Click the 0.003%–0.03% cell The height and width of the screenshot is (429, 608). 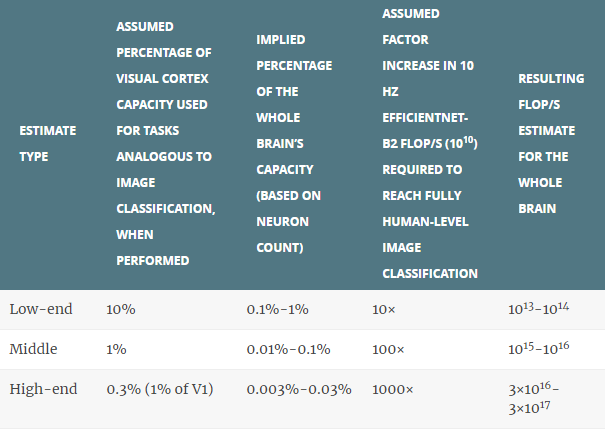click(299, 389)
